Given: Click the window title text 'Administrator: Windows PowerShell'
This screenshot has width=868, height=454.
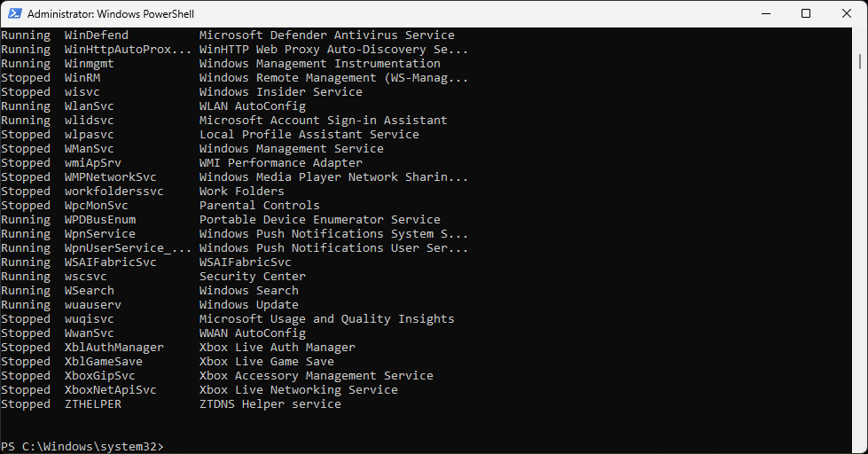Looking at the screenshot, I should 111,14.
